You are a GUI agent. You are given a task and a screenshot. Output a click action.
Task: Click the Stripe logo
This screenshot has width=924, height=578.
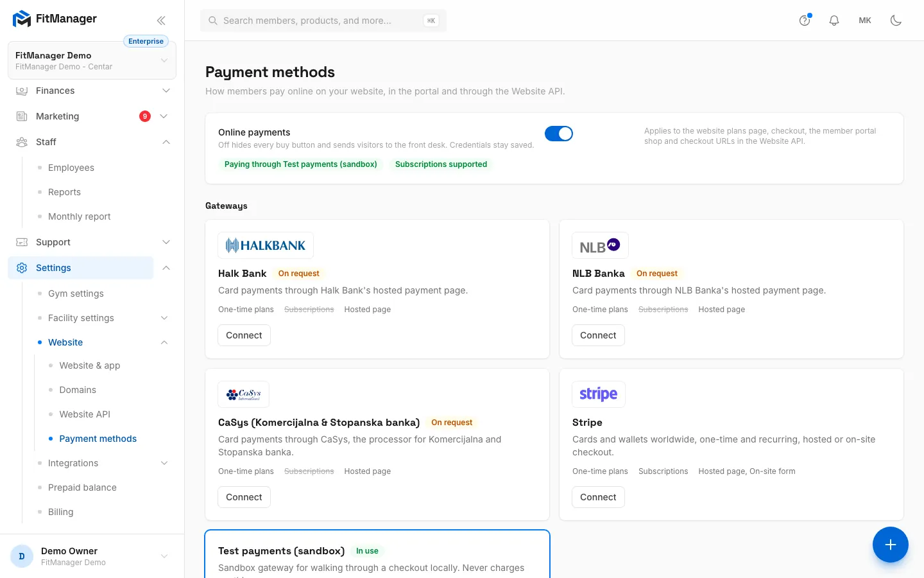[599, 394]
